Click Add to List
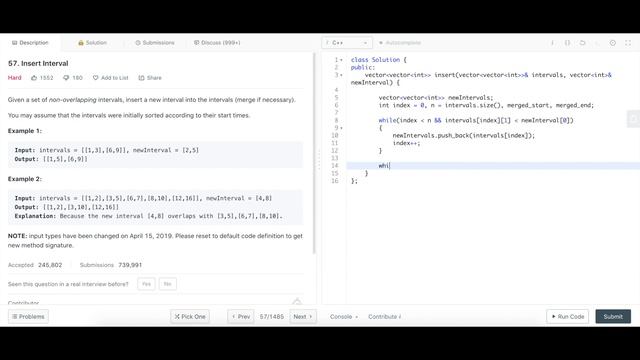Image resolution: width=640 pixels, height=360 pixels. 110,78
